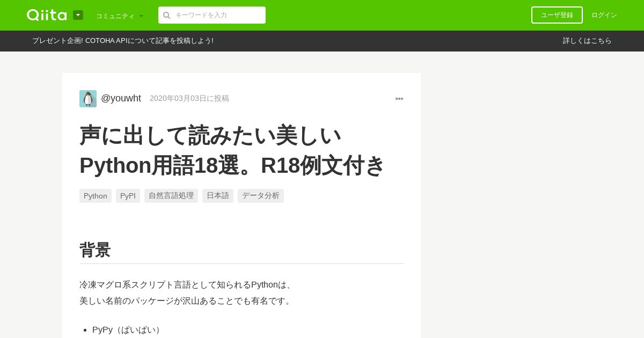Select the PyPI tag
The height and width of the screenshot is (338, 644).
[128, 196]
